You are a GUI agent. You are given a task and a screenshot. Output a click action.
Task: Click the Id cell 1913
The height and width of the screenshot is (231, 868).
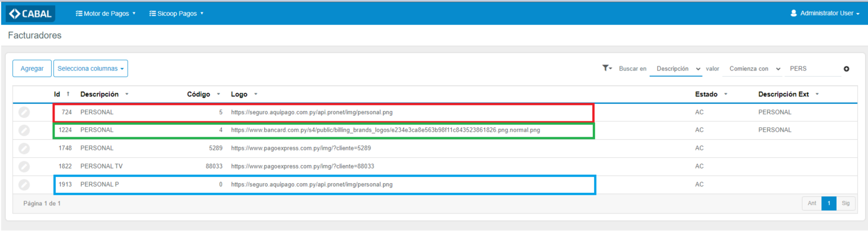[x=65, y=184]
